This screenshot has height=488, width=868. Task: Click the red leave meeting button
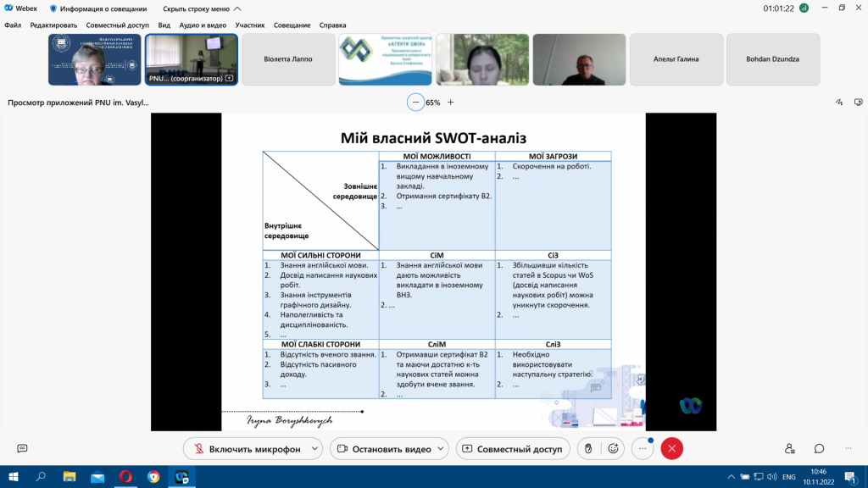coord(672,449)
